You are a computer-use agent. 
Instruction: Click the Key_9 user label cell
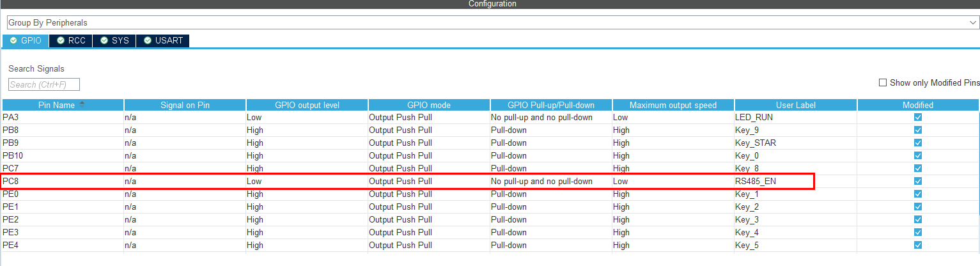coord(795,130)
